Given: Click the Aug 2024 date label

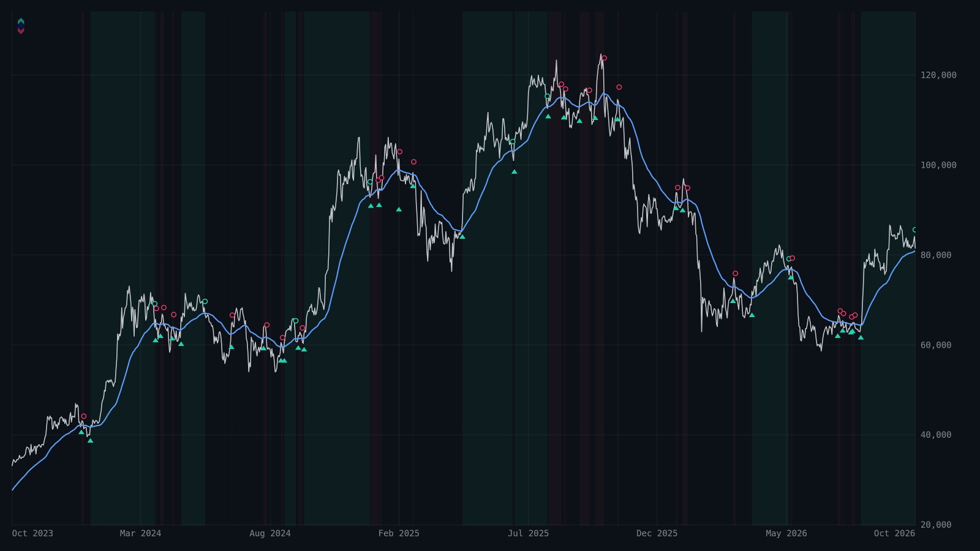Looking at the screenshot, I should click(270, 533).
